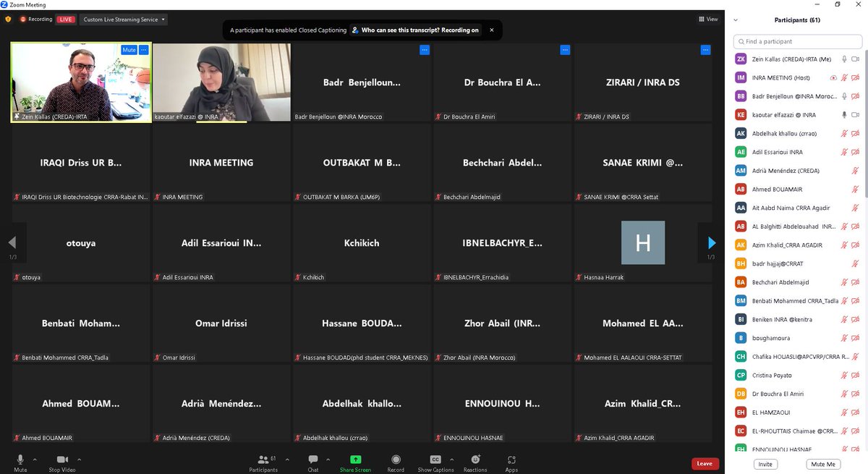This screenshot has width=868, height=474.
Task: Select the Omar Idrissi video tile
Action: (x=221, y=323)
